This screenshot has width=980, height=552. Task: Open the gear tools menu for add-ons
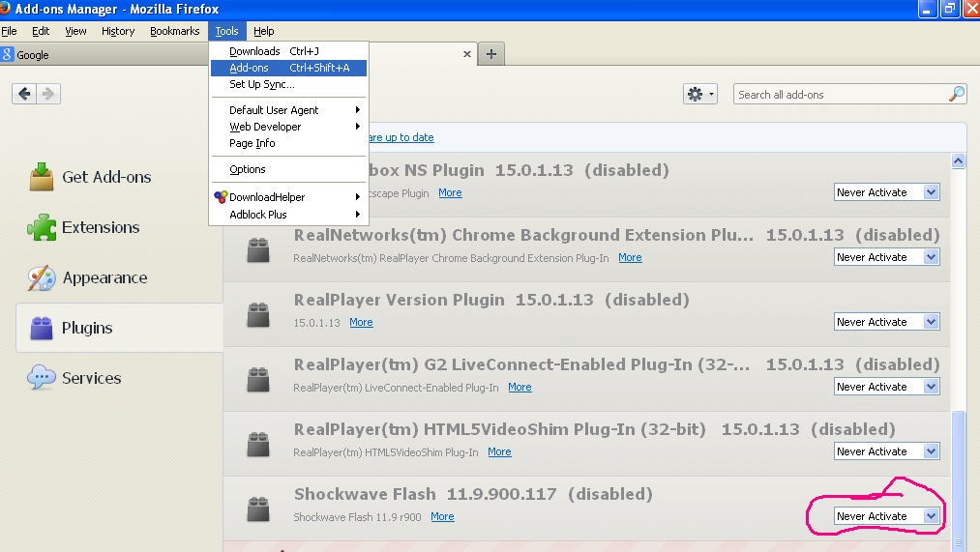(x=700, y=95)
